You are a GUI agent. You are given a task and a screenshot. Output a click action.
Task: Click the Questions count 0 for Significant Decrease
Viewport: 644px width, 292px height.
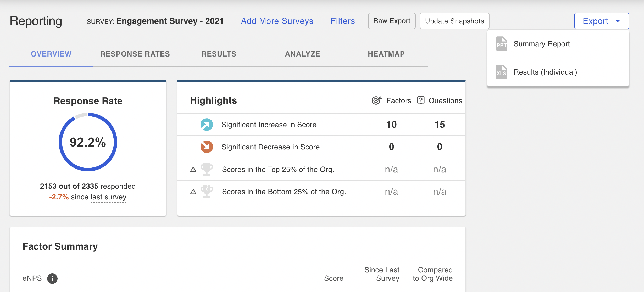[x=440, y=147]
